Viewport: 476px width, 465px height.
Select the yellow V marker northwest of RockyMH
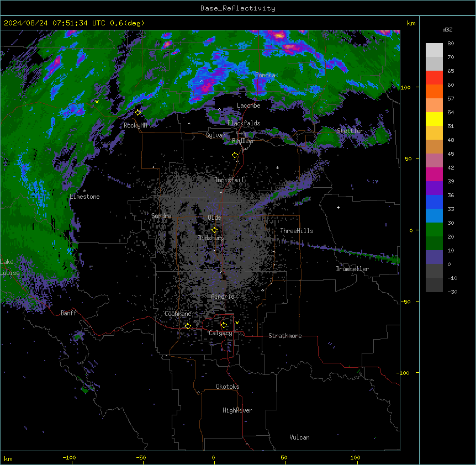(97, 102)
